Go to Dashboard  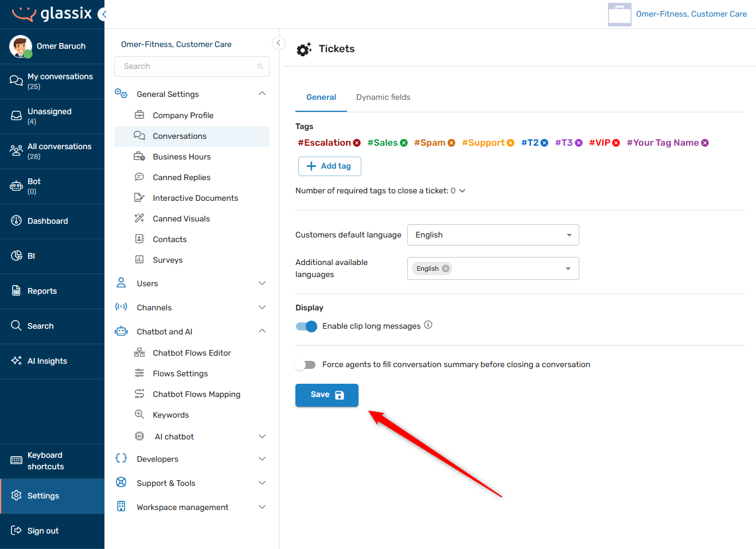tap(52, 221)
